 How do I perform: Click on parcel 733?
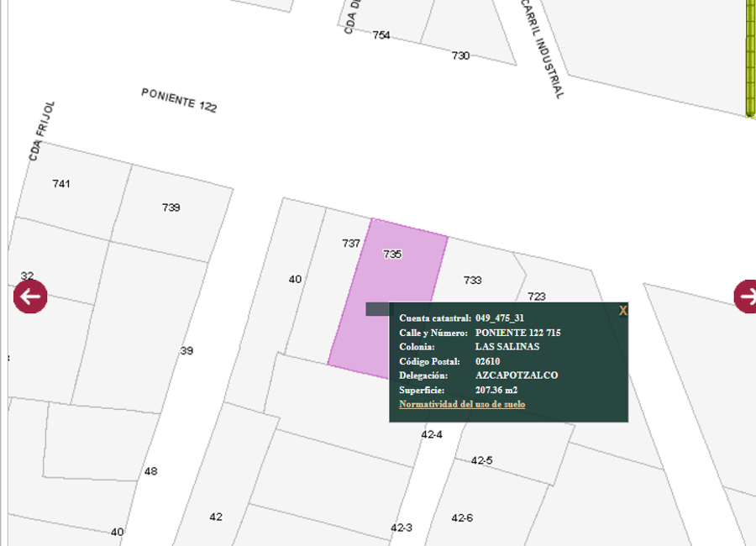coord(472,280)
